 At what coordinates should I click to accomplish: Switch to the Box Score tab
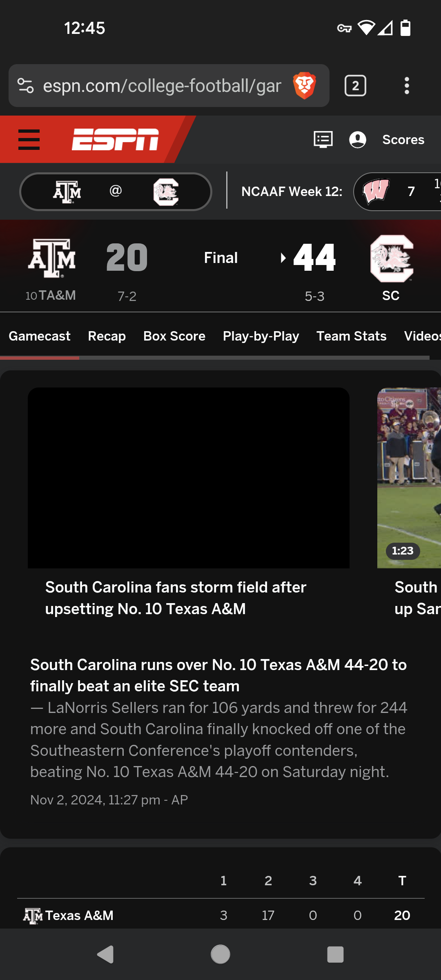pos(174,336)
